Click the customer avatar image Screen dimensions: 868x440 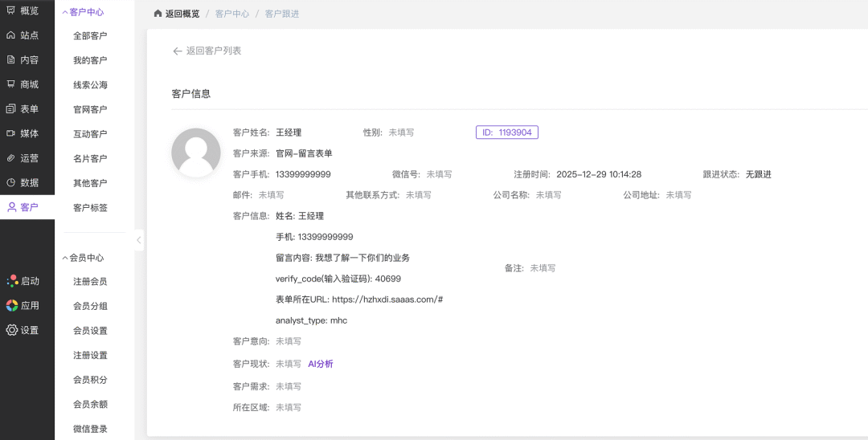(196, 153)
